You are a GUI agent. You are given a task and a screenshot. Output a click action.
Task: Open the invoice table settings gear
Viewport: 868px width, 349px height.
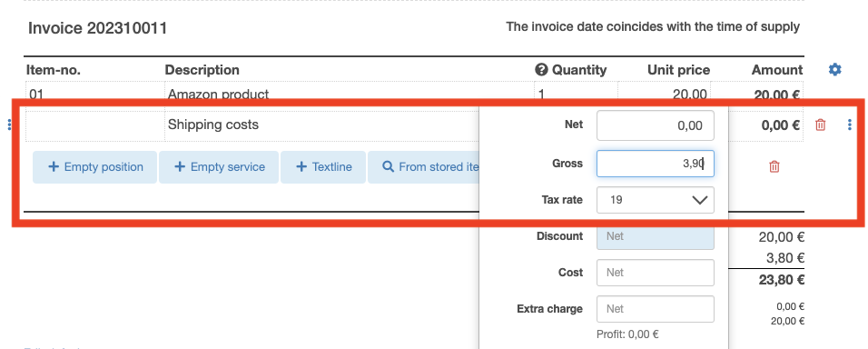click(834, 70)
